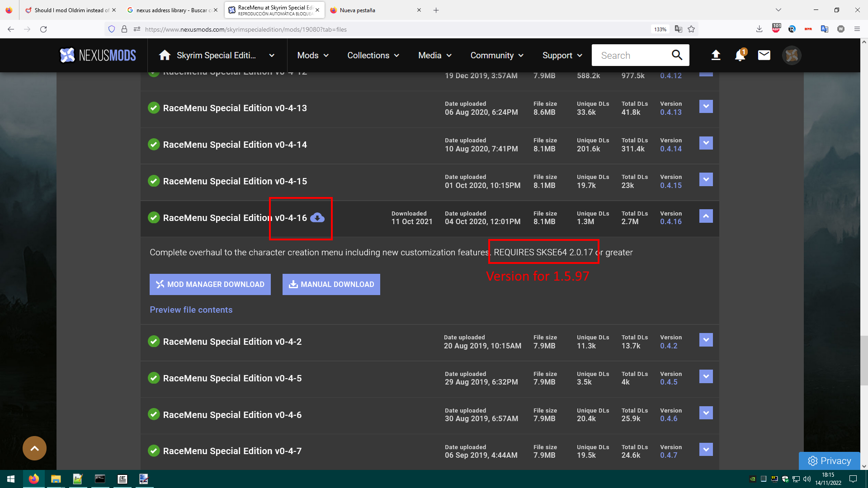Viewport: 868px width, 488px height.
Task: Open the site security padlock icon
Action: (x=124, y=29)
